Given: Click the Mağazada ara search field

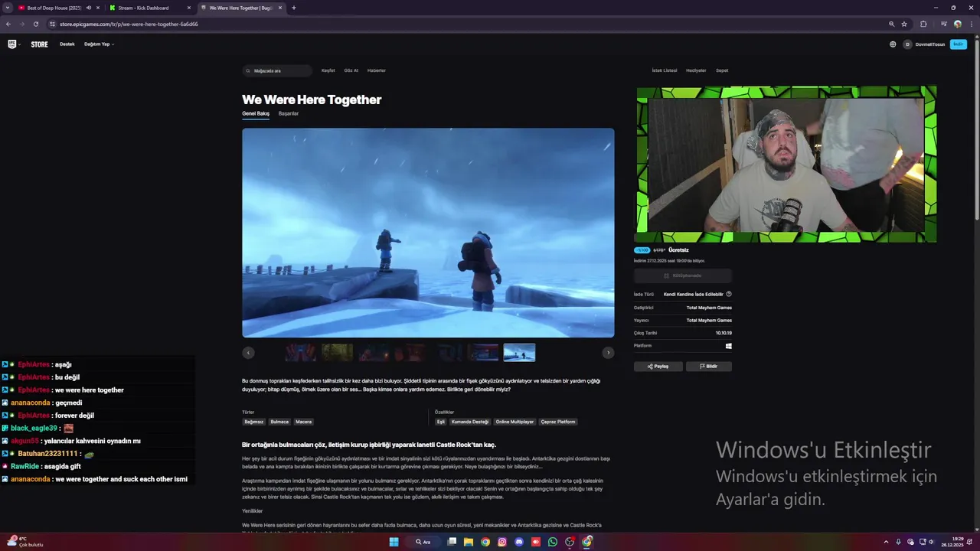Looking at the screenshot, I should coord(277,70).
